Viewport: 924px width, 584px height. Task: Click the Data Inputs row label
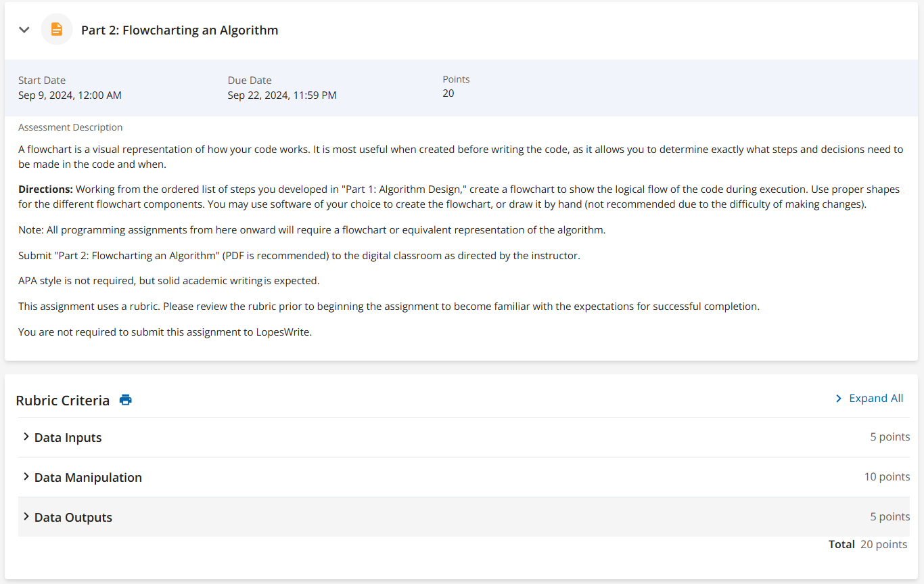[68, 437]
